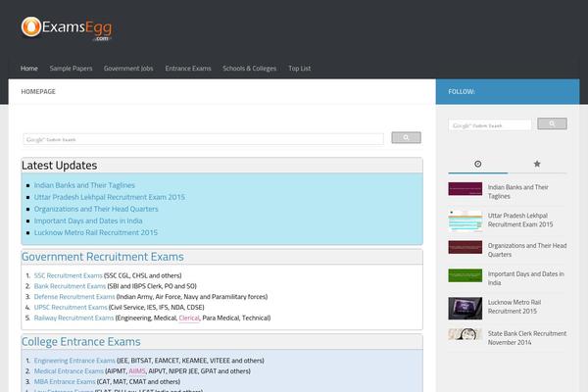Open Railway Recruitment Exams link
This screenshot has height=392, width=588.
(73, 318)
